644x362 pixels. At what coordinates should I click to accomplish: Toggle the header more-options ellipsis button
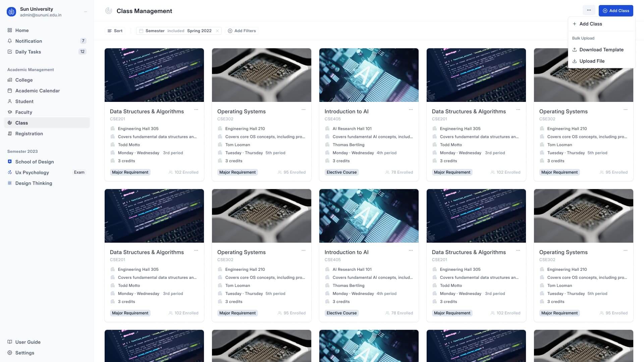[x=589, y=10]
